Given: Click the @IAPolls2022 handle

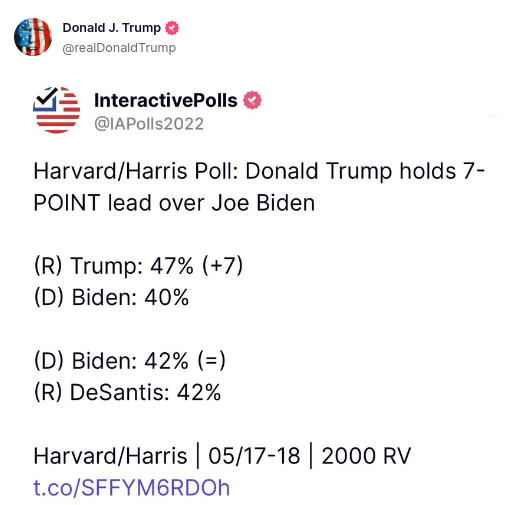Looking at the screenshot, I should pyautogui.click(x=149, y=124).
